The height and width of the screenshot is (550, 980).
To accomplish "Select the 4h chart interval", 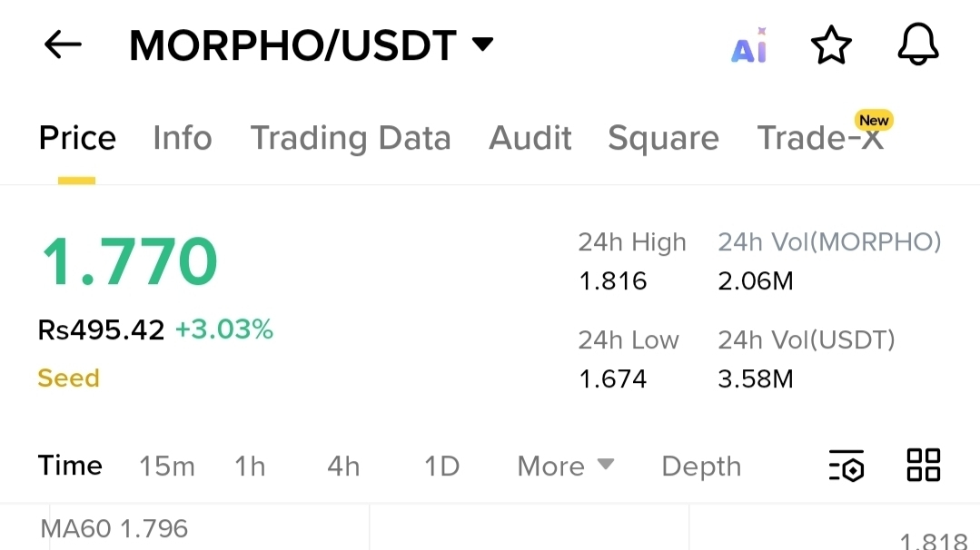I will tap(343, 467).
